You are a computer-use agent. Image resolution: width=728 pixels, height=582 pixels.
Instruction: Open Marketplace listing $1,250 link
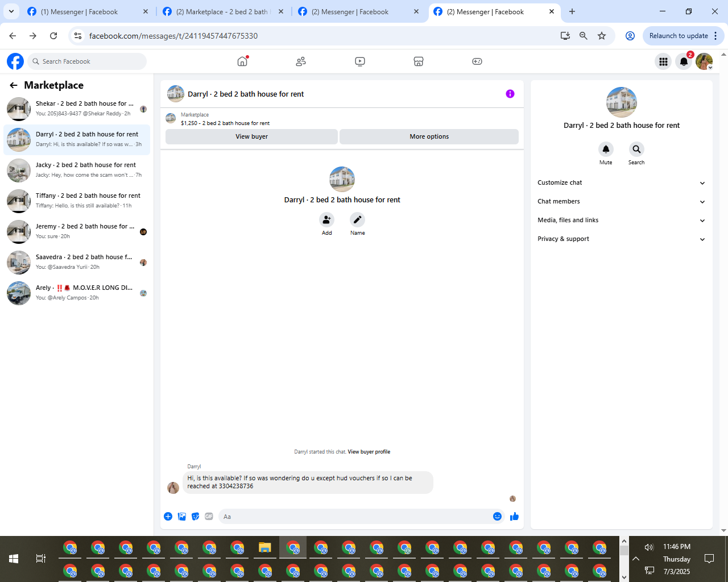pyautogui.click(x=225, y=123)
